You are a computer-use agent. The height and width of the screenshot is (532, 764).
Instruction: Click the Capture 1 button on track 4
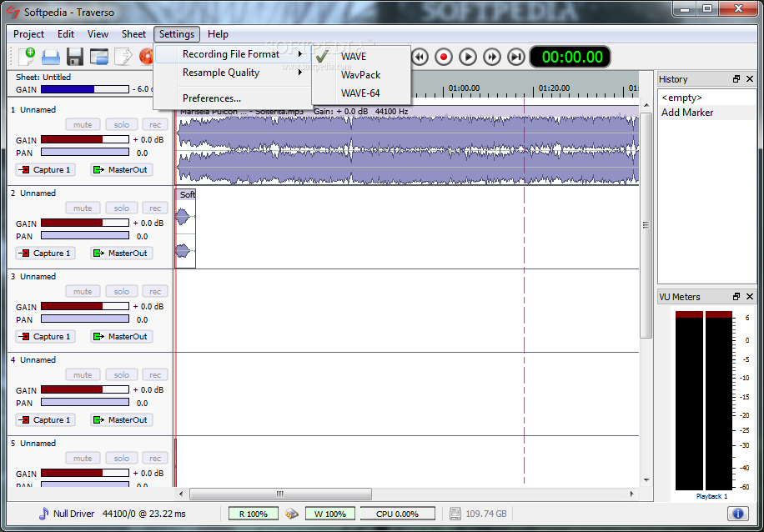click(x=45, y=420)
